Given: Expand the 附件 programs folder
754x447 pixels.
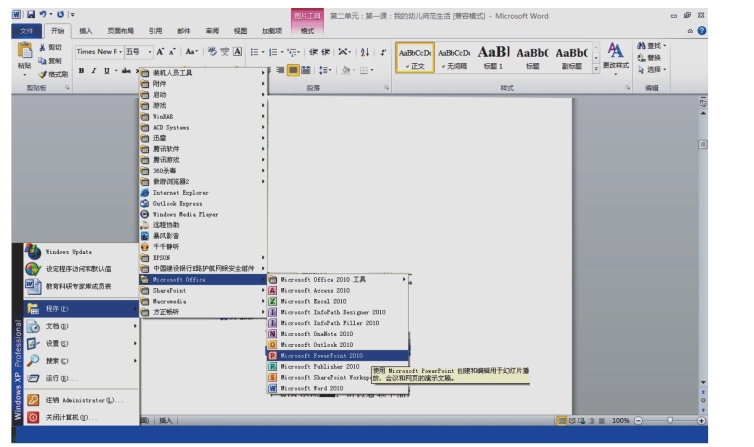Looking at the screenshot, I should (203, 84).
